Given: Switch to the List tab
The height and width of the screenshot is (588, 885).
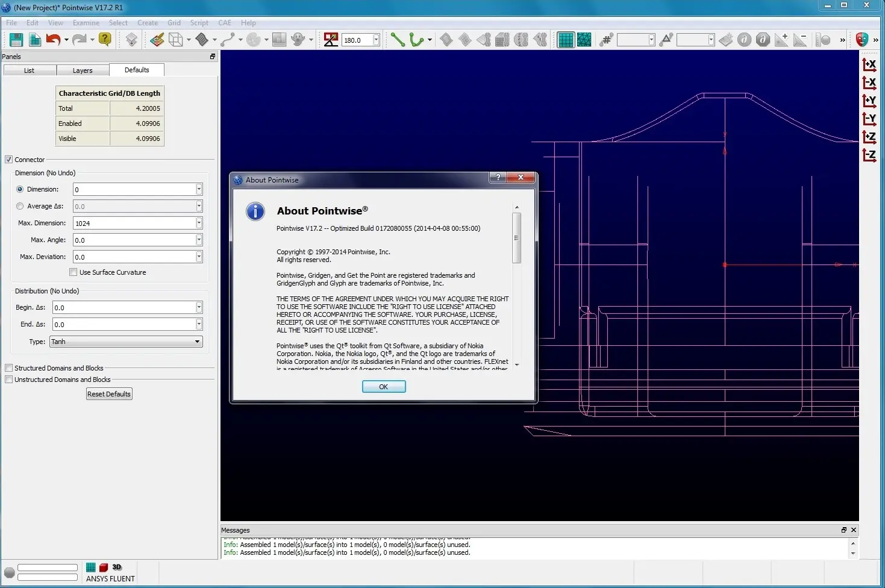Looking at the screenshot, I should tap(30, 70).
